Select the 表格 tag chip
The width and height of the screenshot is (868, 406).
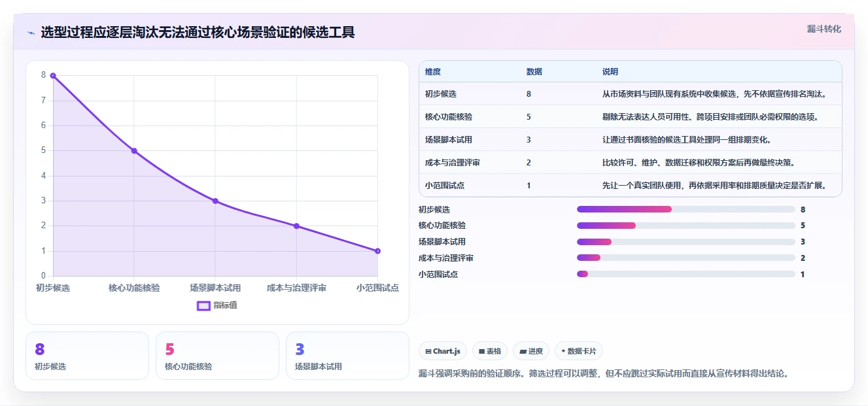click(490, 351)
